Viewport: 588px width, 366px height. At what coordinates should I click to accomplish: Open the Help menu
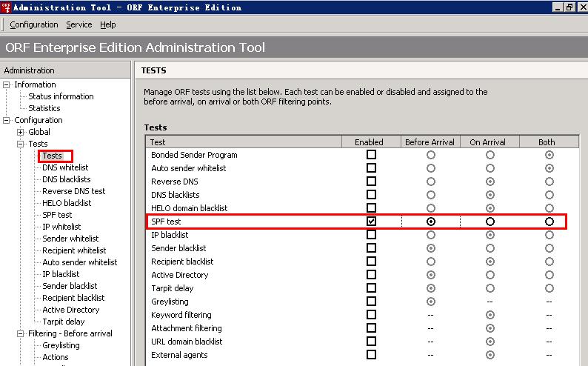108,24
